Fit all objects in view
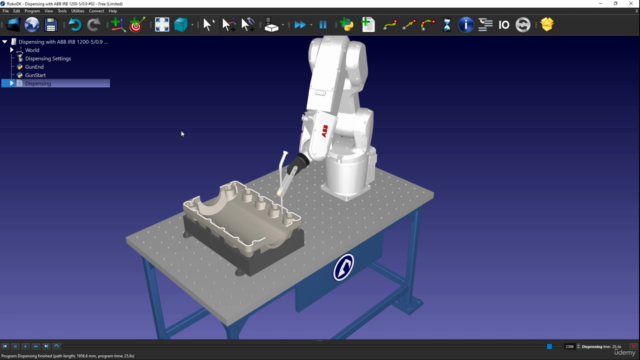 pyautogui.click(x=162, y=25)
